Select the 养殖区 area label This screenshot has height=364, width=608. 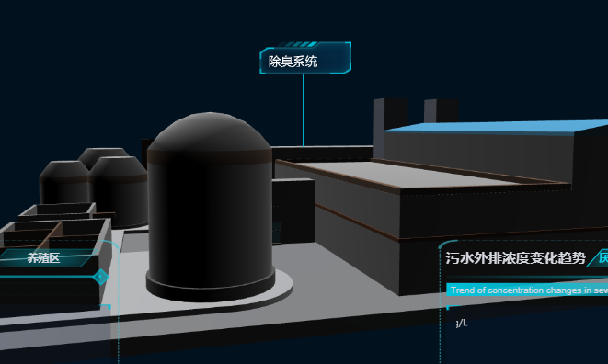43,257
